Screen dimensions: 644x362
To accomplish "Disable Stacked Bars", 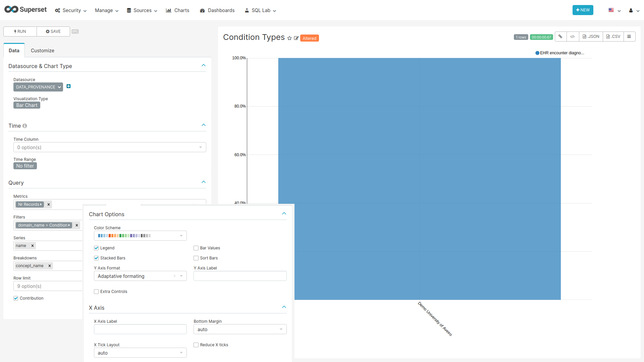I will coord(96,258).
